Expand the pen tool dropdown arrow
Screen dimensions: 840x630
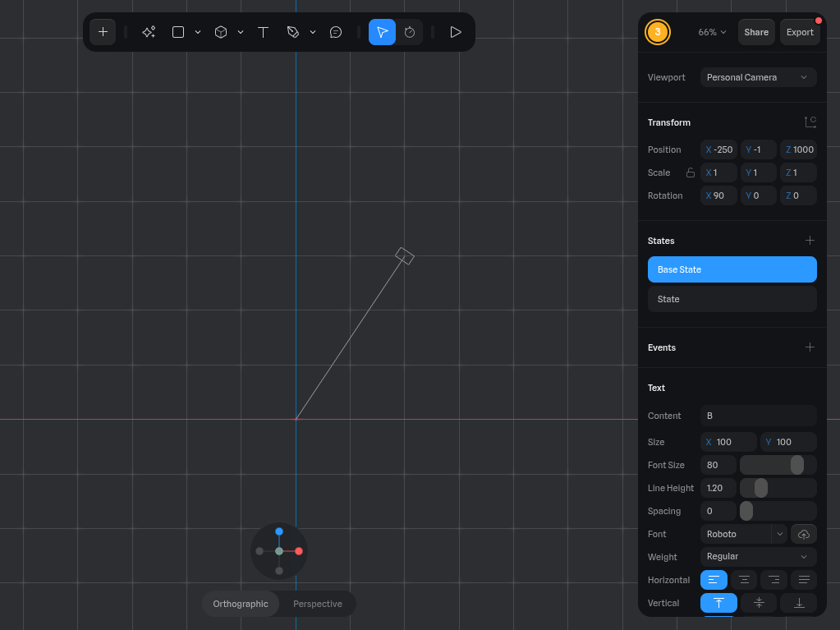313,32
